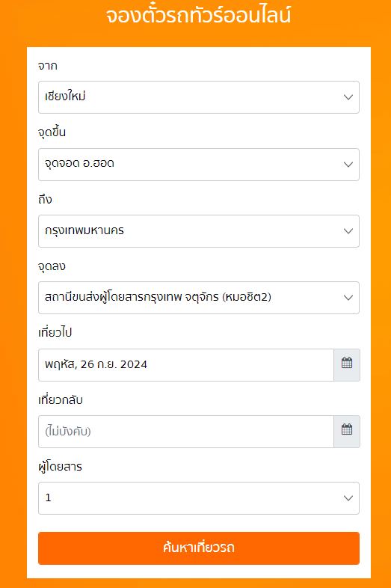This screenshot has height=588, width=391.
Task: Click chevron arrow on จาก dropdown
Action: [x=348, y=97]
